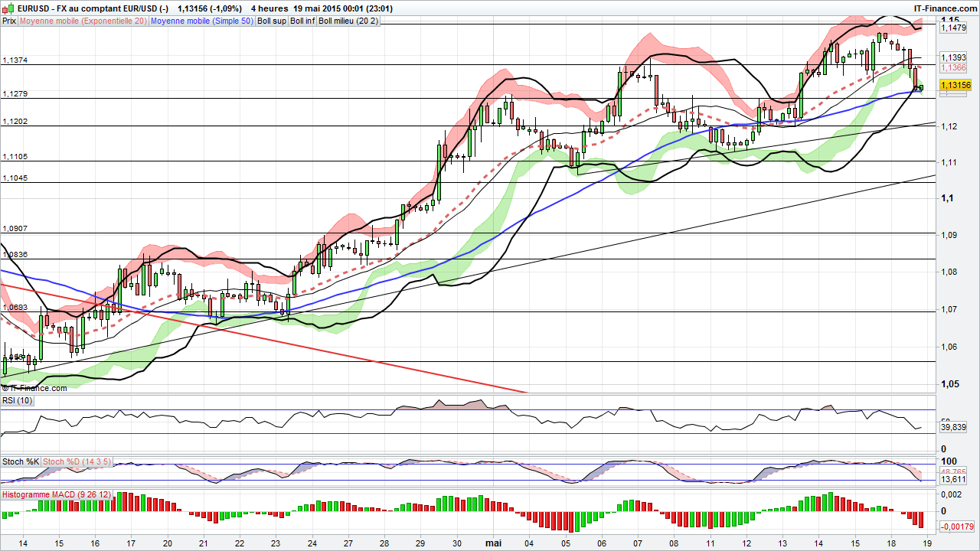Toggle the Boll milieu (20 2) indicator
Image resolution: width=980 pixels, height=551 pixels.
pyautogui.click(x=350, y=21)
